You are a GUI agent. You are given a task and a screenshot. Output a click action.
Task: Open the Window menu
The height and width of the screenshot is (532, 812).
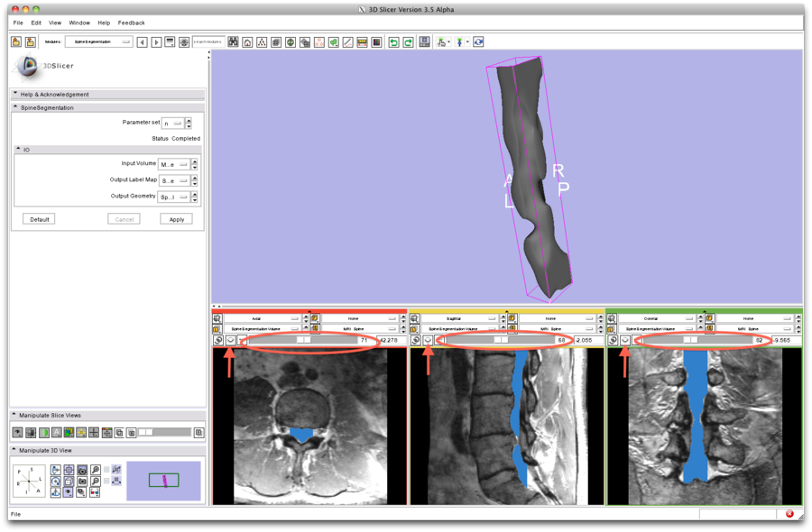[x=79, y=23]
